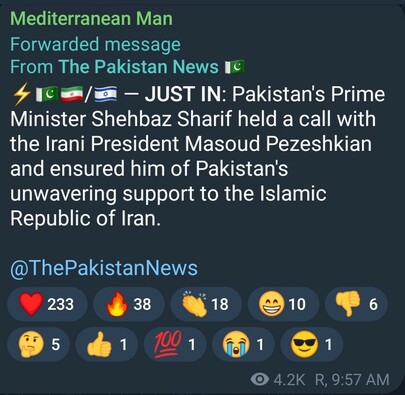Add a fire reaction showing 38
This screenshot has height=395, width=405.
[x=129, y=304]
